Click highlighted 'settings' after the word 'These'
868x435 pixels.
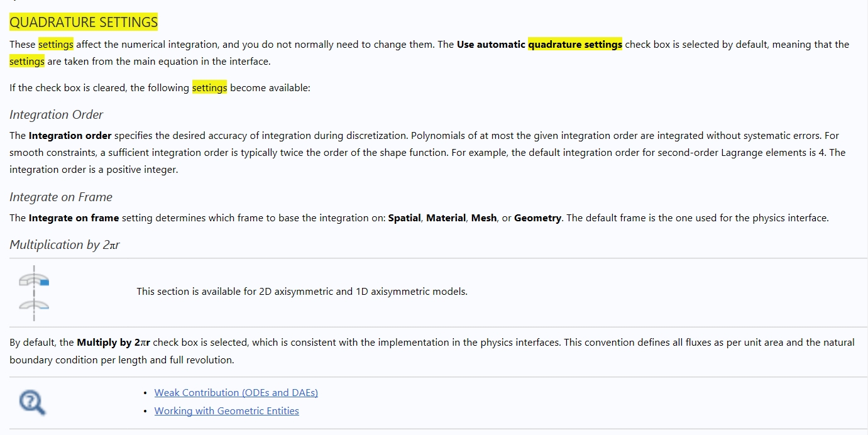click(56, 45)
